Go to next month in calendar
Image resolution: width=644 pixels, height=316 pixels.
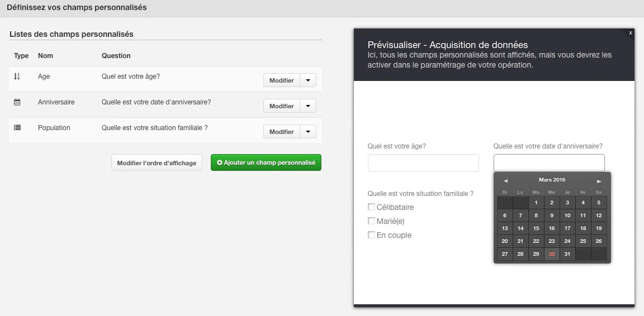(599, 181)
